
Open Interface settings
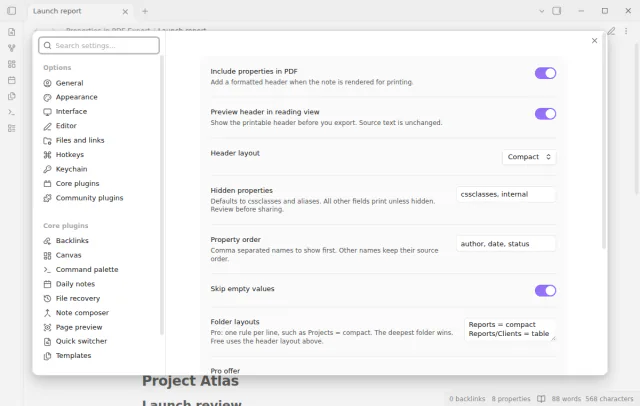pos(65,111)
